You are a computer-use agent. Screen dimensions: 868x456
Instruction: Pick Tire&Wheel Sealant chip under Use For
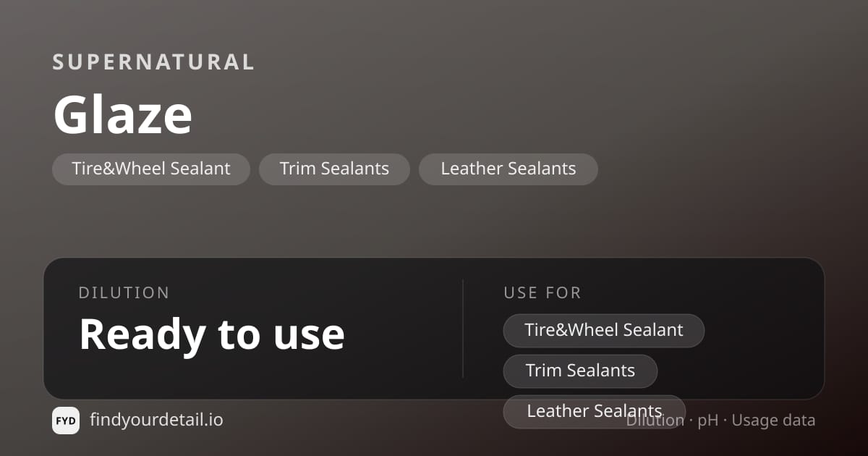[x=604, y=331]
